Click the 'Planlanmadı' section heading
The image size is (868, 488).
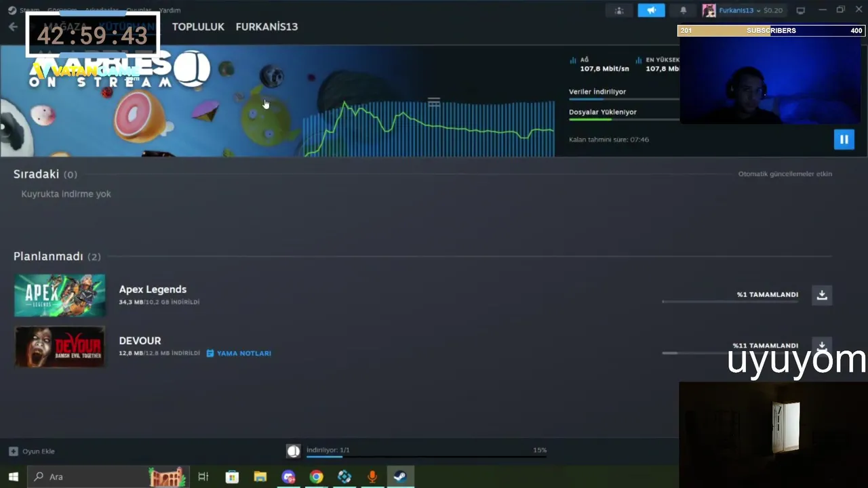pos(48,256)
